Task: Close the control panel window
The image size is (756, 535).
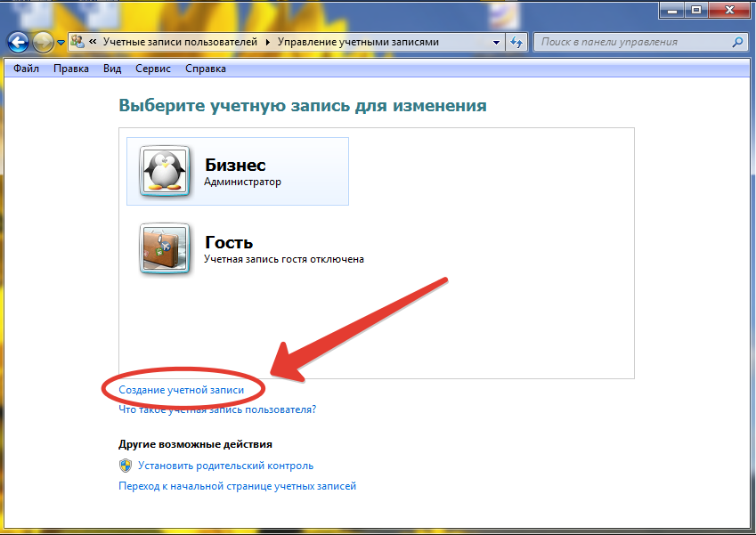Action: tap(730, 10)
